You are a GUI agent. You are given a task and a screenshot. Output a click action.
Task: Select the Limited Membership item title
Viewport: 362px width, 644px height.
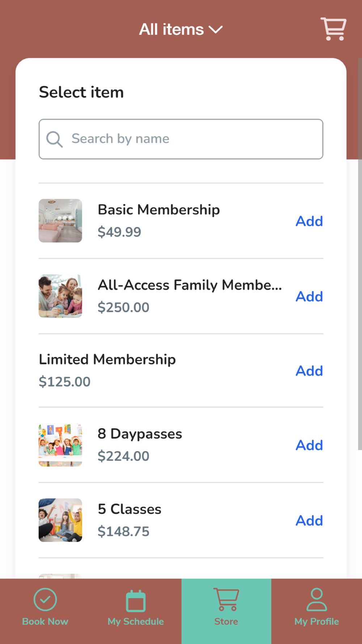tap(107, 359)
